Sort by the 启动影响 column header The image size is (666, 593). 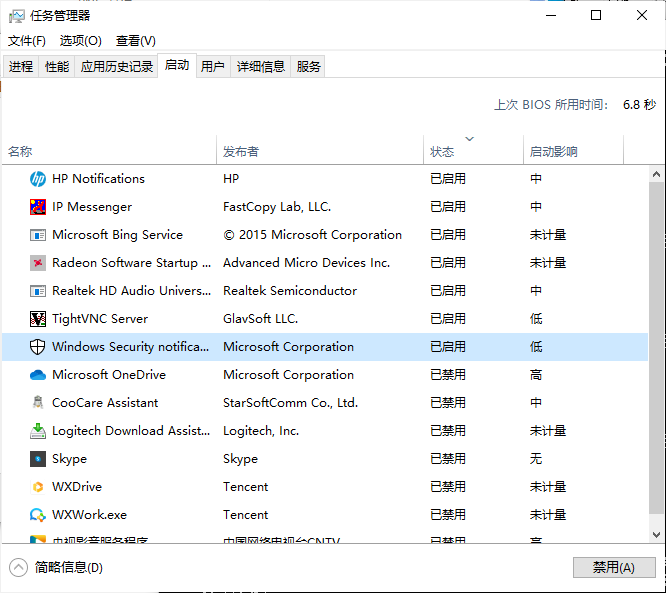click(573, 151)
